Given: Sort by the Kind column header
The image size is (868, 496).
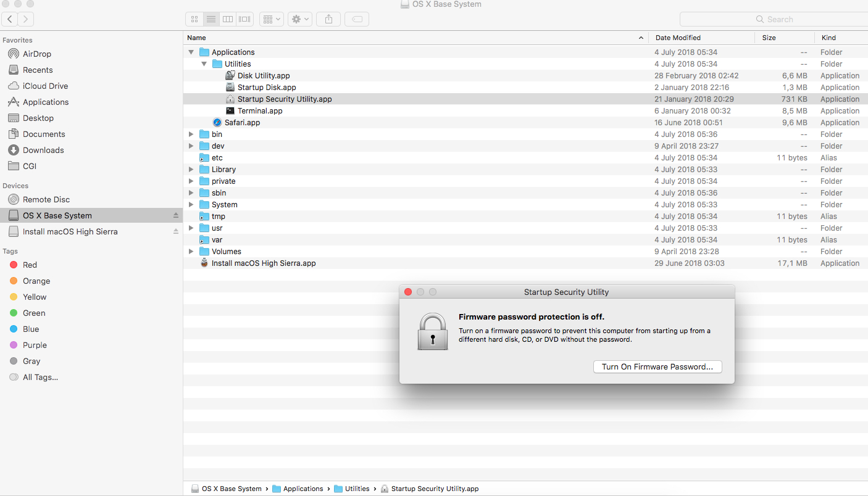Looking at the screenshot, I should point(841,38).
